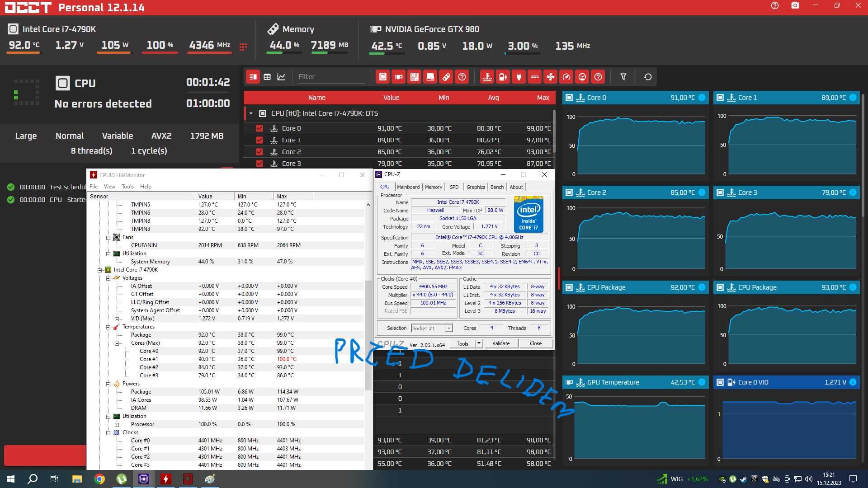
Task: Click the Validate button in CPU-Z
Action: [x=501, y=343]
